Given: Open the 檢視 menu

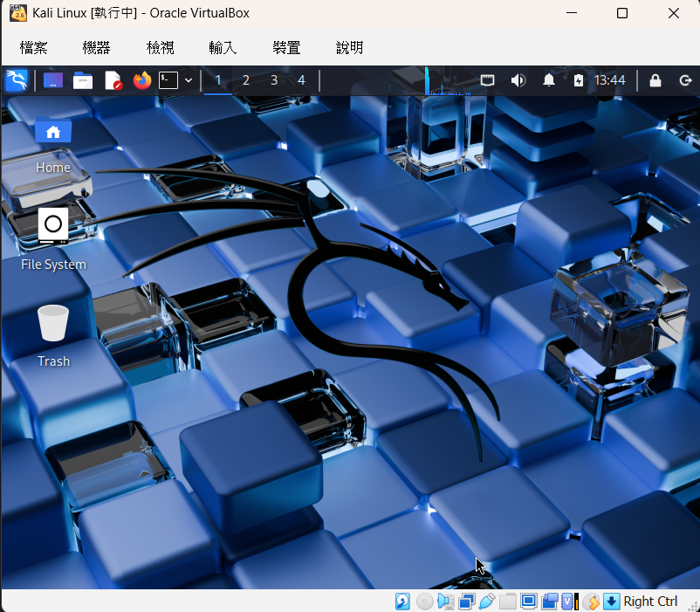Looking at the screenshot, I should [x=160, y=48].
